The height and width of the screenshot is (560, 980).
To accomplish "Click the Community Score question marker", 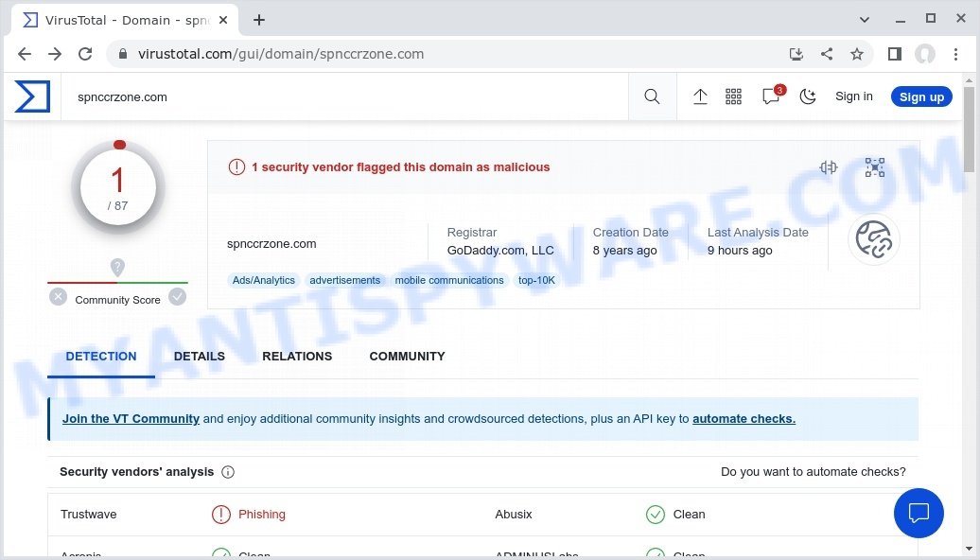I will 117,268.
